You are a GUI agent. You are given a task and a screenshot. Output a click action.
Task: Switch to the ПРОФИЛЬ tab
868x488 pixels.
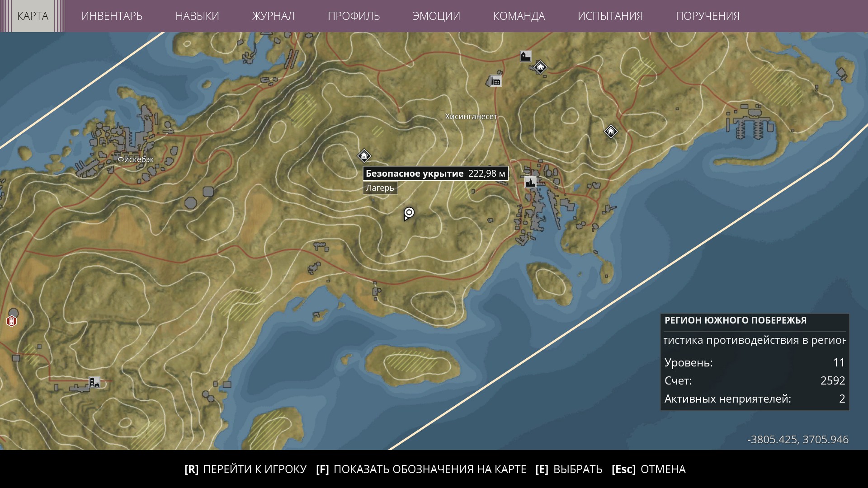tap(354, 16)
